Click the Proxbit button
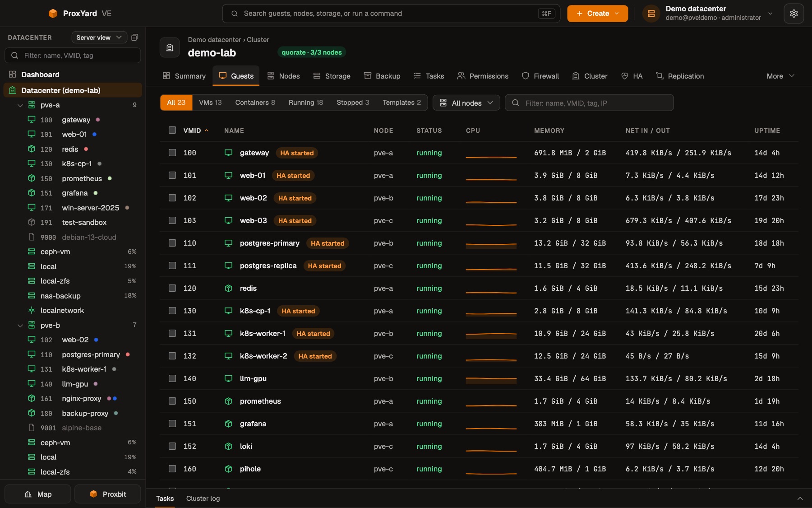 point(108,494)
